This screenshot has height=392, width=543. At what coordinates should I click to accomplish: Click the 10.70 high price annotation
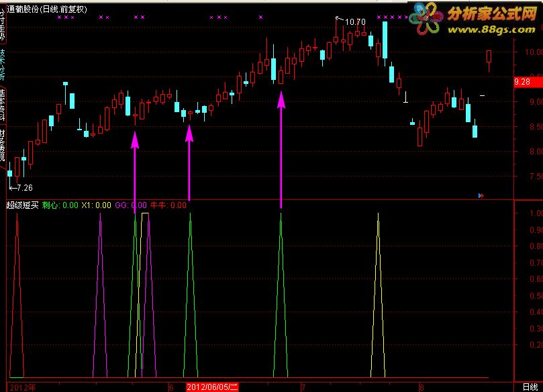(355, 22)
